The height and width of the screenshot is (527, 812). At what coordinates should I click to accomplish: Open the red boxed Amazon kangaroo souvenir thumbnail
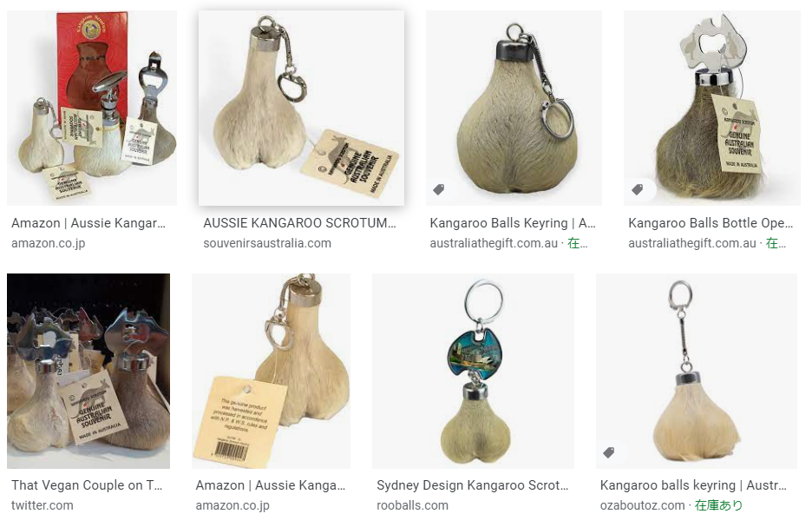[92, 108]
